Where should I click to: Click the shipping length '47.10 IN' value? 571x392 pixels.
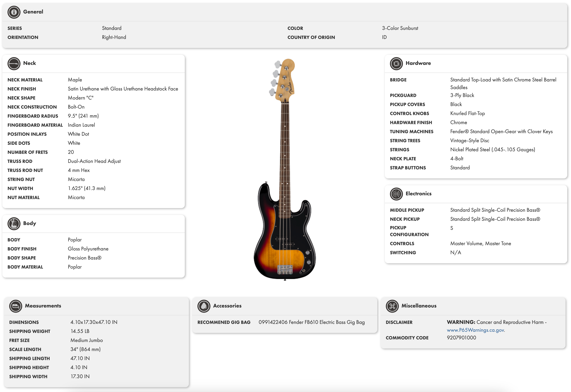(80, 358)
